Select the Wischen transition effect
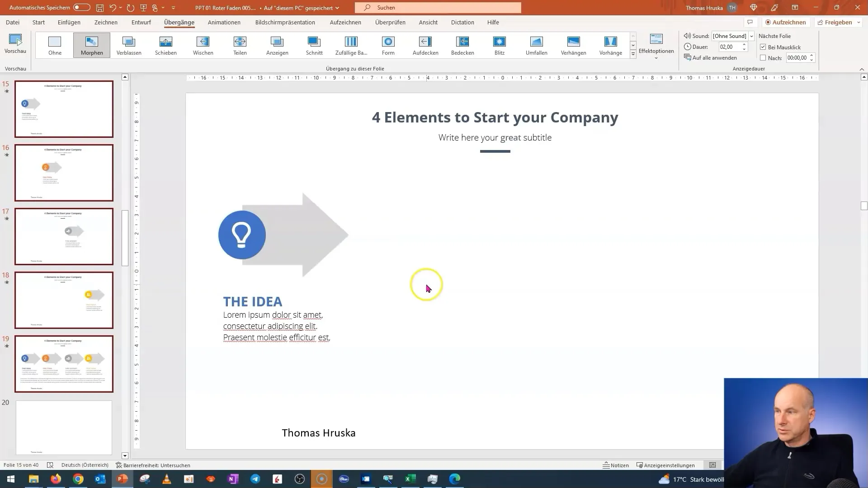Image resolution: width=868 pixels, height=488 pixels. 203,45
